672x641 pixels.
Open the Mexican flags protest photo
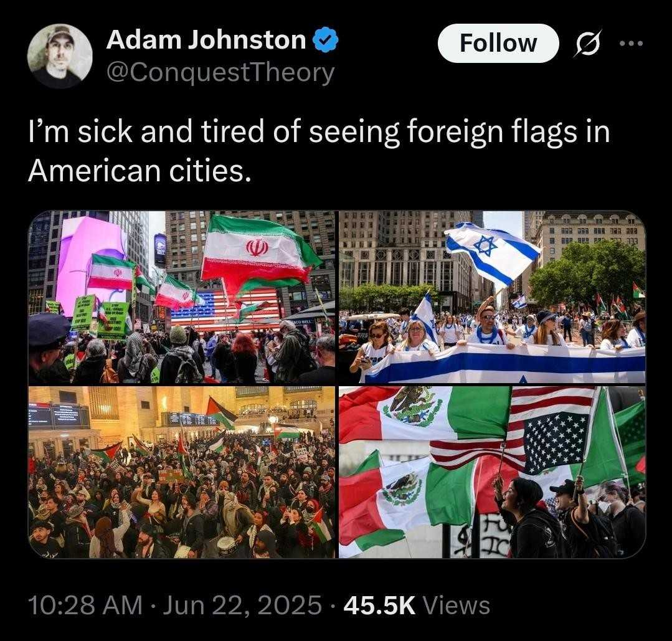(x=492, y=472)
